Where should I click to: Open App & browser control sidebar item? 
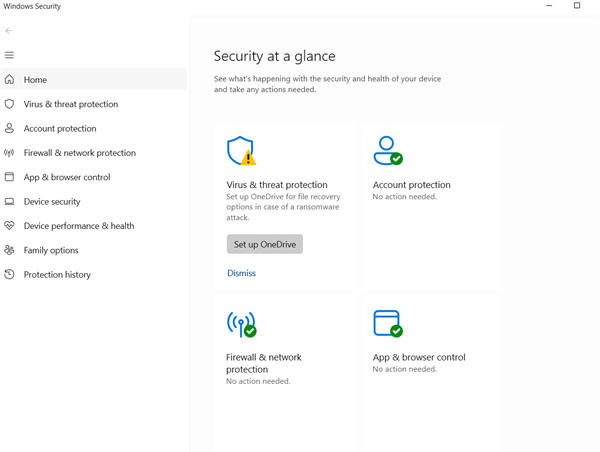click(x=67, y=177)
